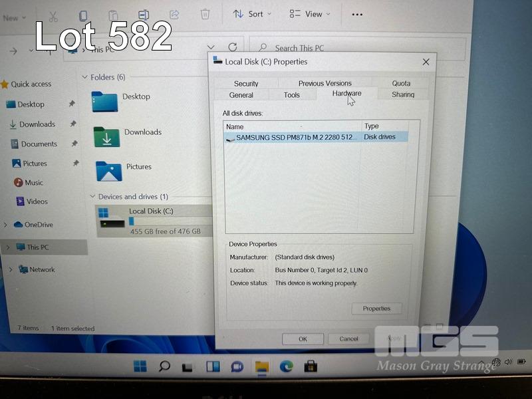Expand the Network tree node

10,269
